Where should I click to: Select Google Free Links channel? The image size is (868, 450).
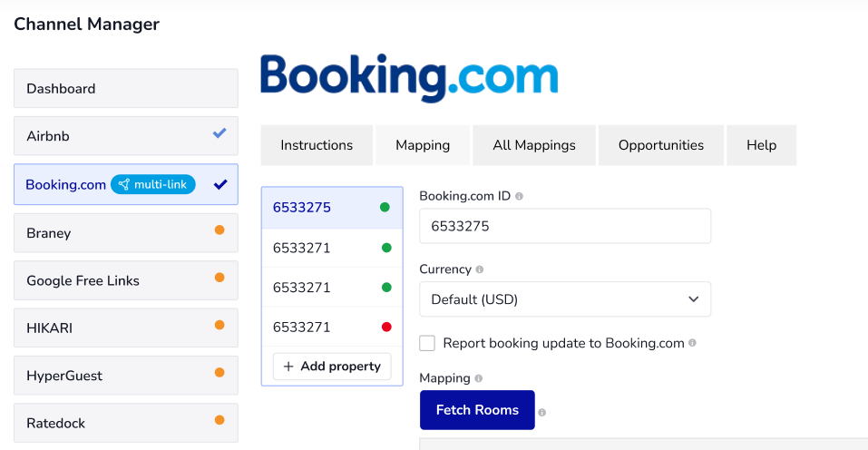click(x=126, y=280)
